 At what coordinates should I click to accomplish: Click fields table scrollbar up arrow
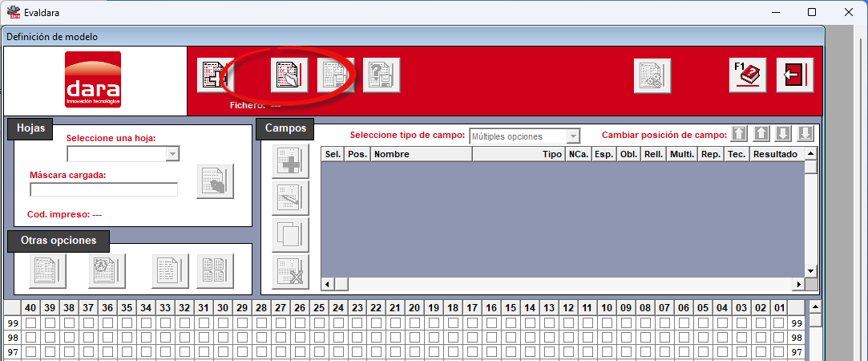click(811, 153)
